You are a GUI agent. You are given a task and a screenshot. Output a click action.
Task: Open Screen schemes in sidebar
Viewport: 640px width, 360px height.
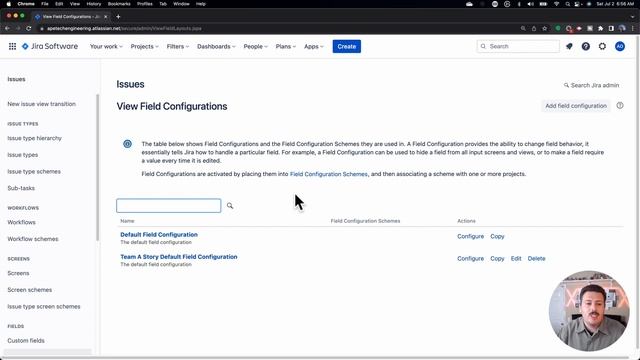pos(29,290)
